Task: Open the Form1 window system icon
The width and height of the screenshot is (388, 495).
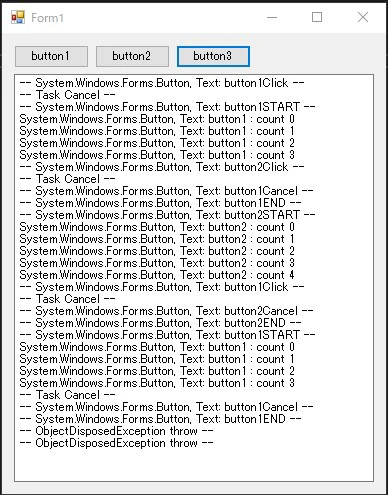Action: click(x=18, y=17)
